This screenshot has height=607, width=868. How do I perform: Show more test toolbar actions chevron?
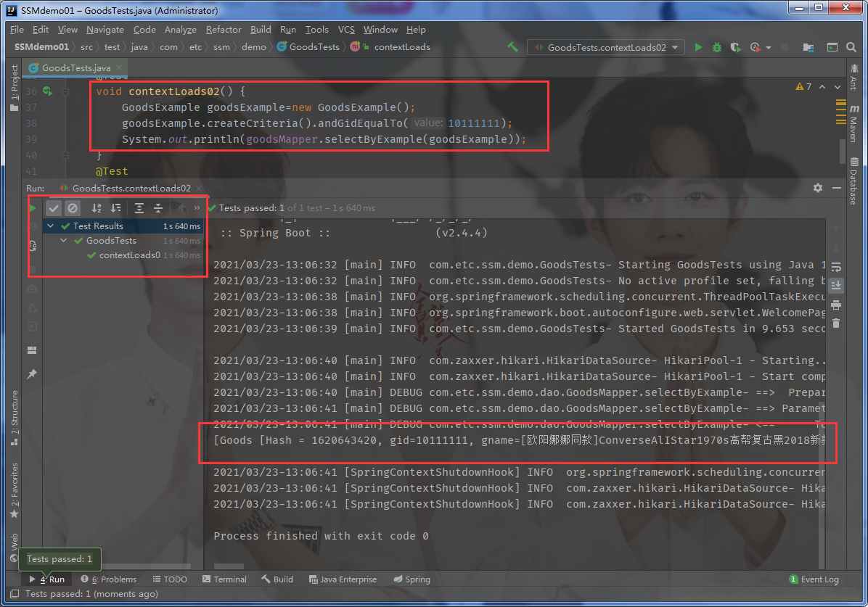[197, 208]
